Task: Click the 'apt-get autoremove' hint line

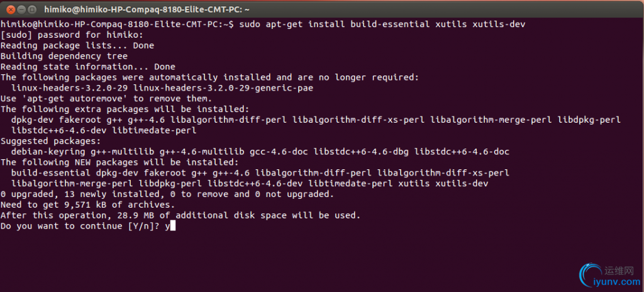Action: pyautogui.click(x=103, y=99)
